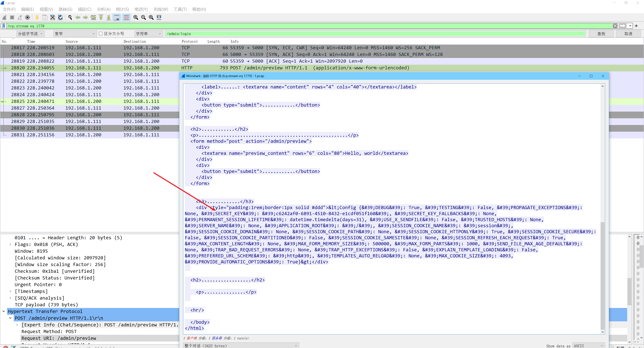Reset text size to normal
Screen dimensions: 644x348
click(151, 17)
